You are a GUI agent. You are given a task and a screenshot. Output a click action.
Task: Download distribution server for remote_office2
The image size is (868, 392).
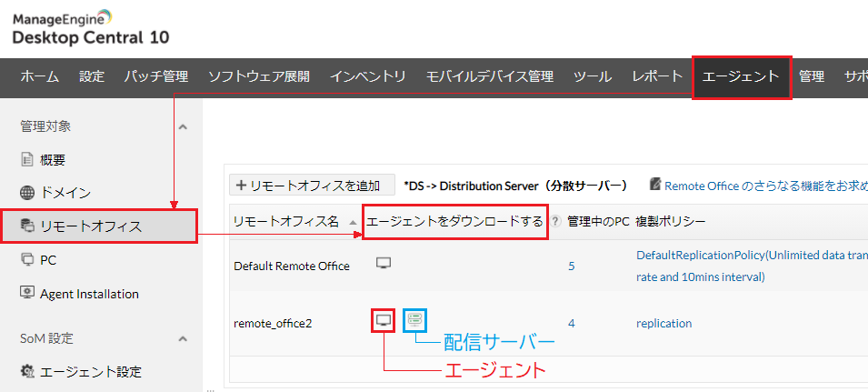[414, 319]
